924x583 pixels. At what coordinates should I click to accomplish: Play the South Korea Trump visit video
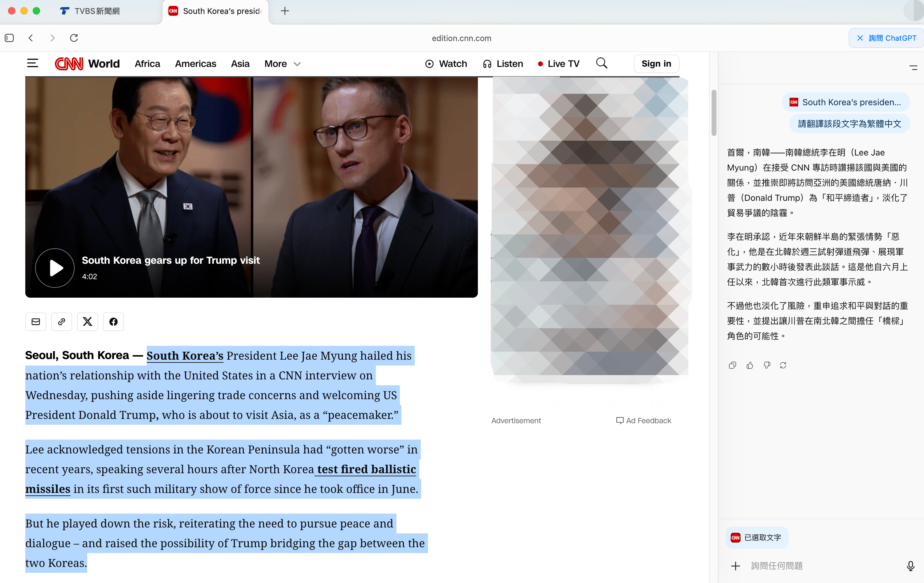click(55, 268)
